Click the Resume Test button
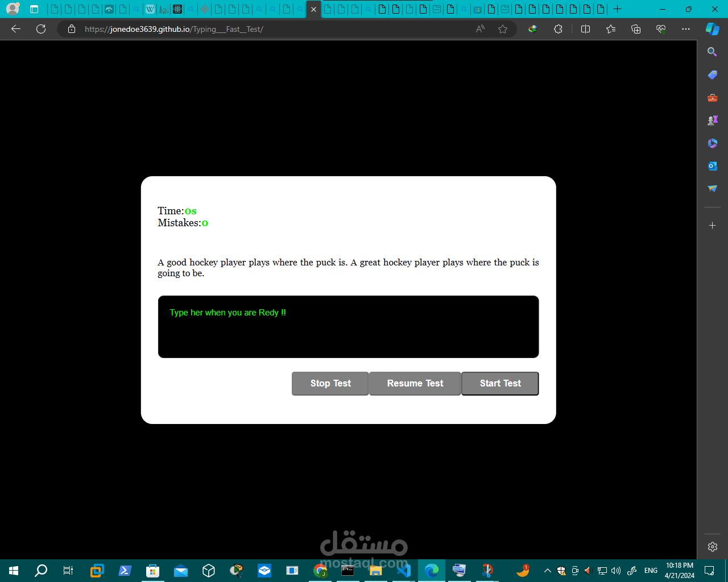 click(415, 383)
